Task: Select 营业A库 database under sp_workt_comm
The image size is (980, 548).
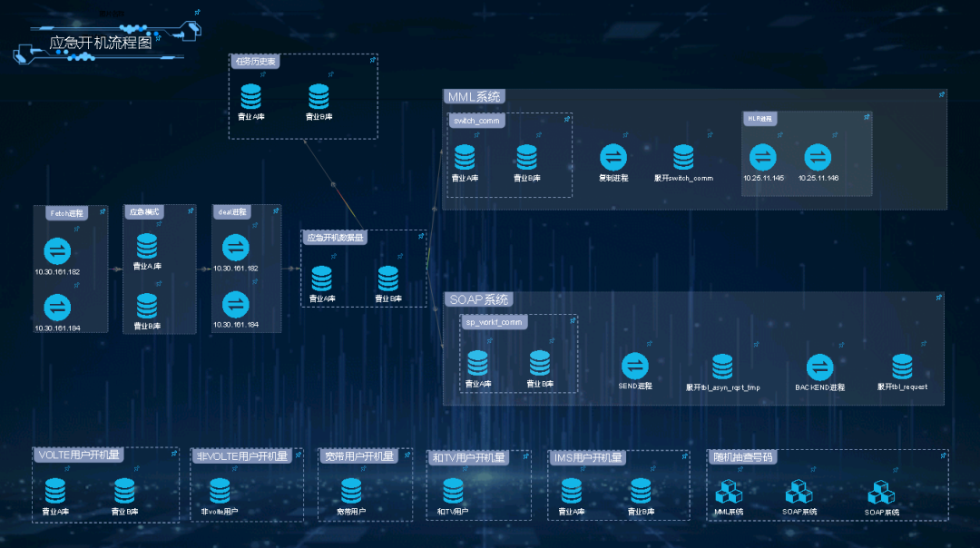Action: pyautogui.click(x=477, y=364)
